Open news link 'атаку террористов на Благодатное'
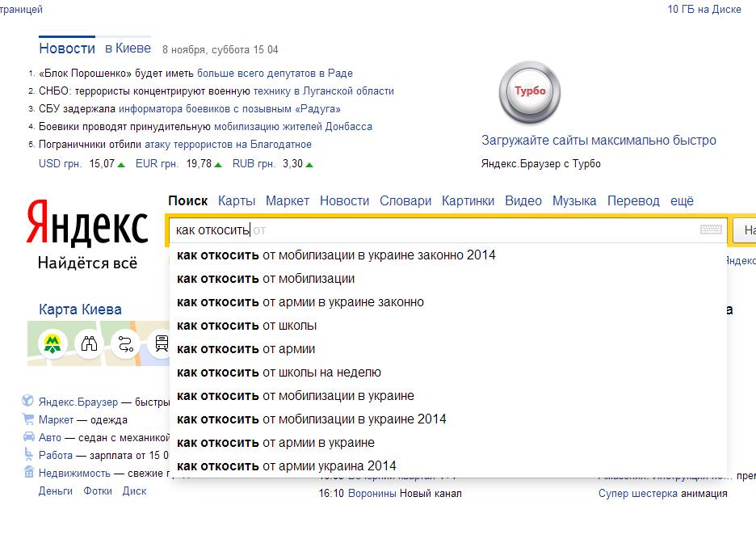756x539 pixels. coord(228,145)
